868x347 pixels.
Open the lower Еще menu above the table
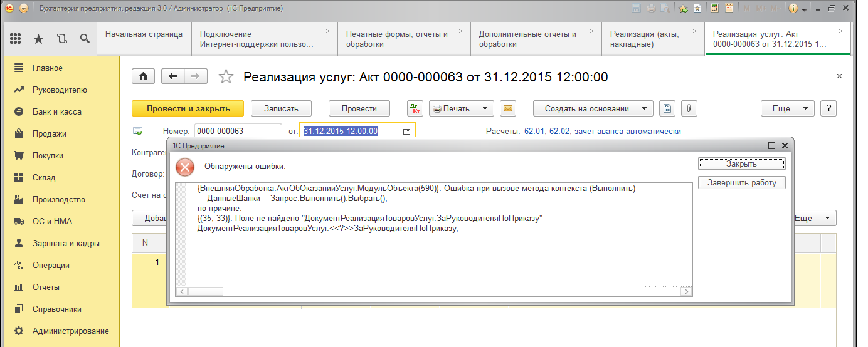[813, 219]
